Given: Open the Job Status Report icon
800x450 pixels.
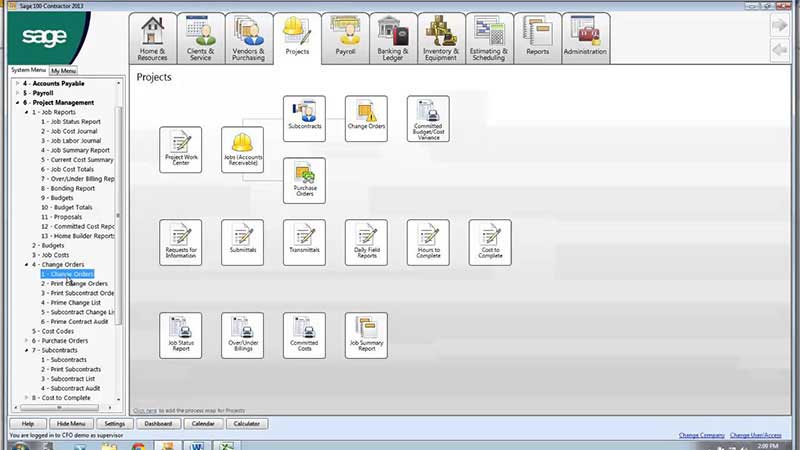Looking at the screenshot, I should tap(181, 336).
